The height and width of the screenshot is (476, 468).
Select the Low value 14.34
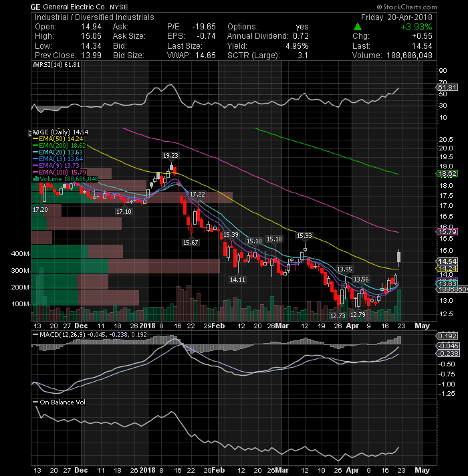coord(91,46)
